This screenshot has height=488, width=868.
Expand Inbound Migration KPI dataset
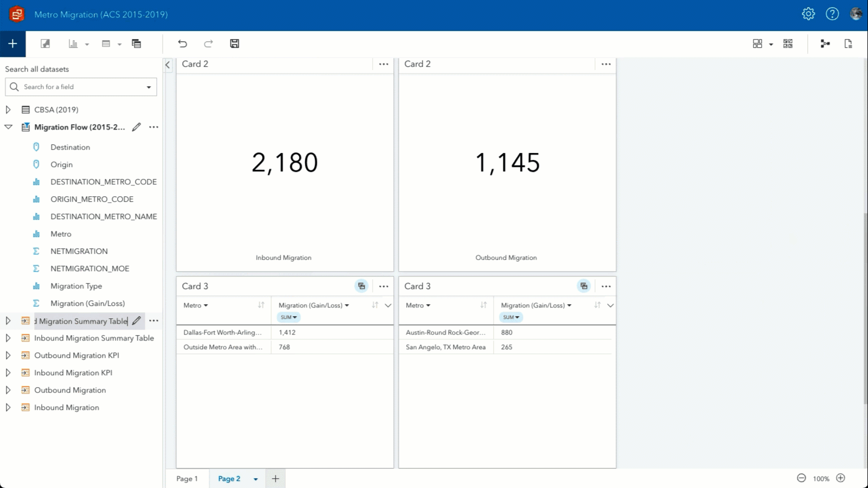[x=8, y=373]
